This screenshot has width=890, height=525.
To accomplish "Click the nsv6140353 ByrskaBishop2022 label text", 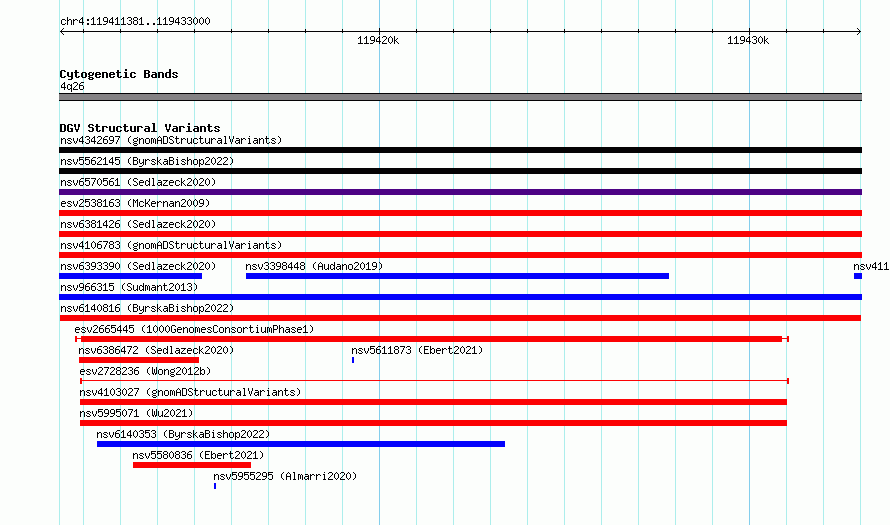I will click(x=183, y=434).
